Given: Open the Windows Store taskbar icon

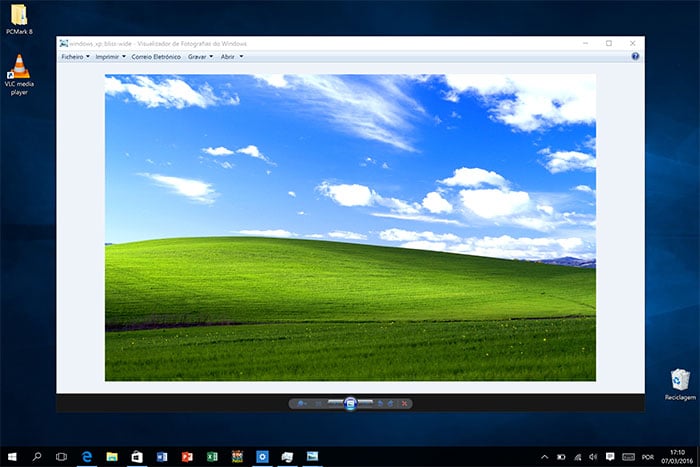Looking at the screenshot, I should [137, 456].
